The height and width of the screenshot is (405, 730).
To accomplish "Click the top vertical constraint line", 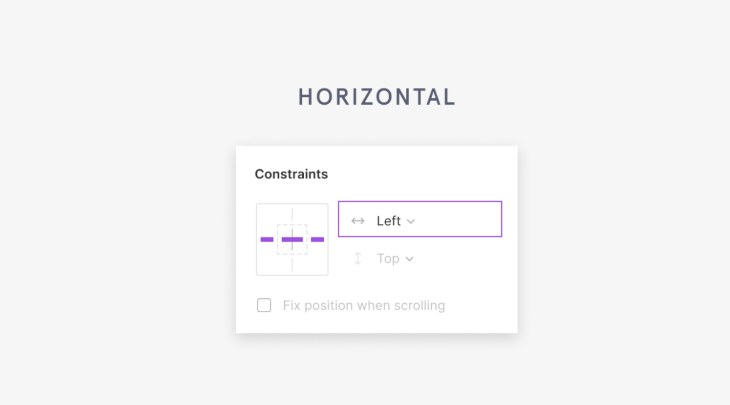I will pyautogui.click(x=292, y=214).
